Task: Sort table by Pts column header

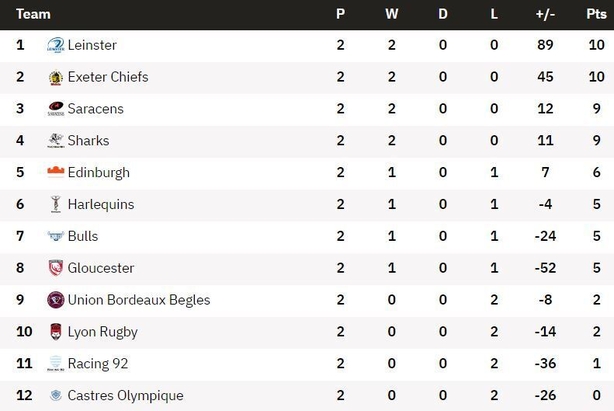Action: point(596,14)
